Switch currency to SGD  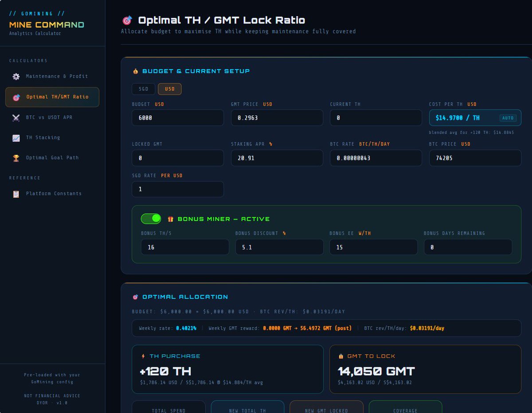coord(143,89)
